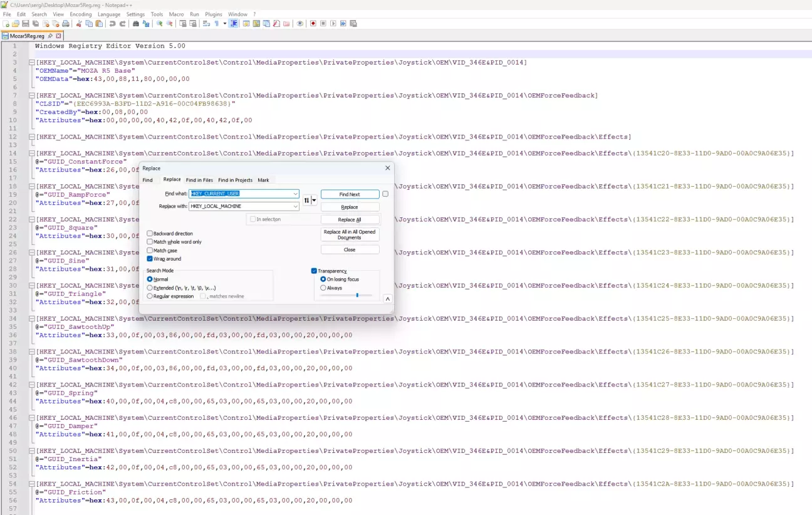The height and width of the screenshot is (515, 812).
Task: Collapse the fold at line 34
Action: [31, 319]
